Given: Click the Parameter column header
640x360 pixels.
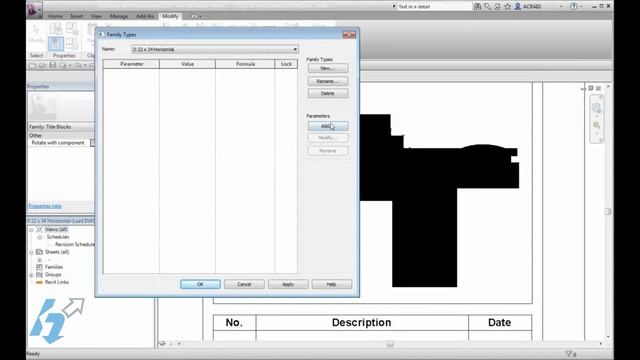Looking at the screenshot, I should click(x=131, y=64).
